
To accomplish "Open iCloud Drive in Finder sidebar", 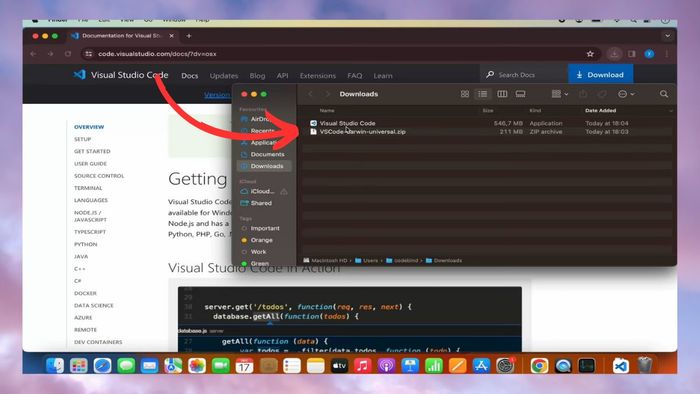I will [262, 191].
